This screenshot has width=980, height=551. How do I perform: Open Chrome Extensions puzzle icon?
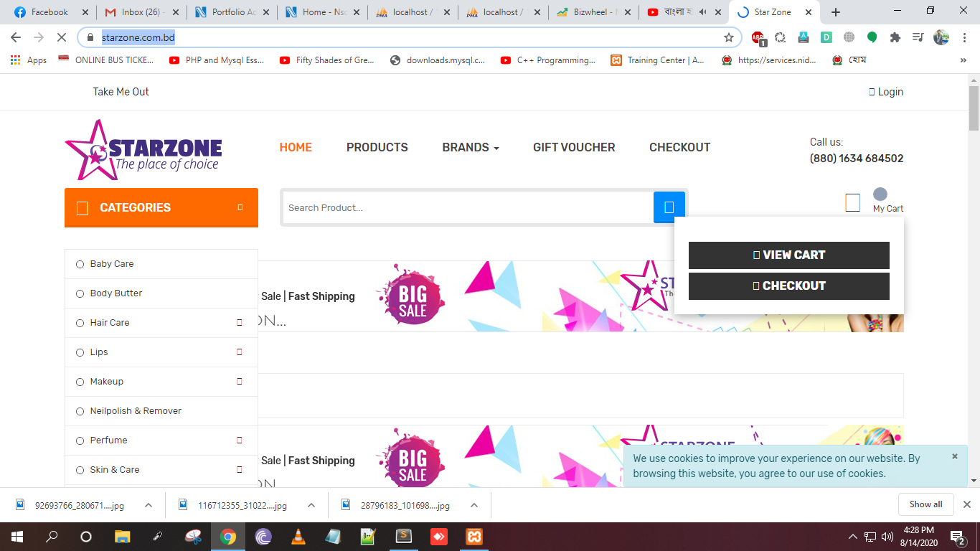pos(895,37)
